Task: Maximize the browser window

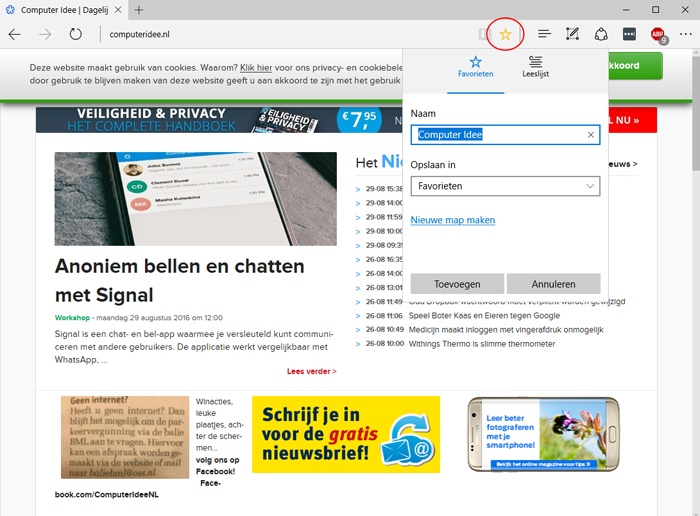Action: [x=655, y=10]
